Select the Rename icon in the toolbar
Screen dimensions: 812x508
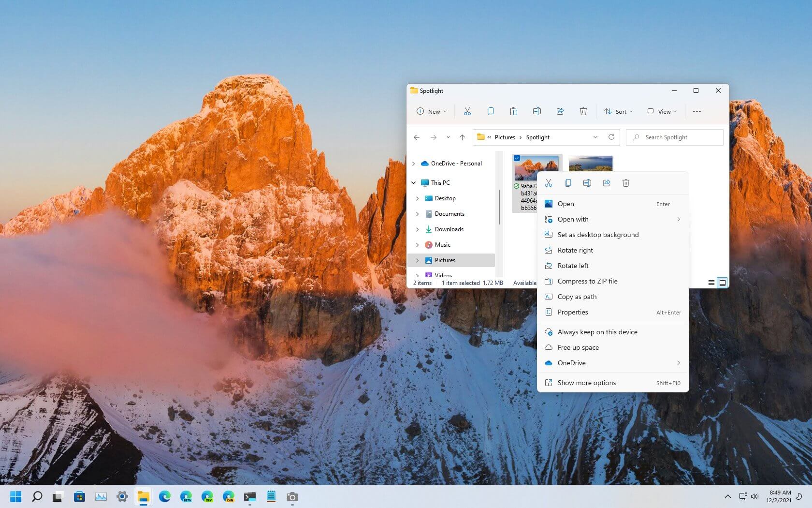click(x=536, y=111)
